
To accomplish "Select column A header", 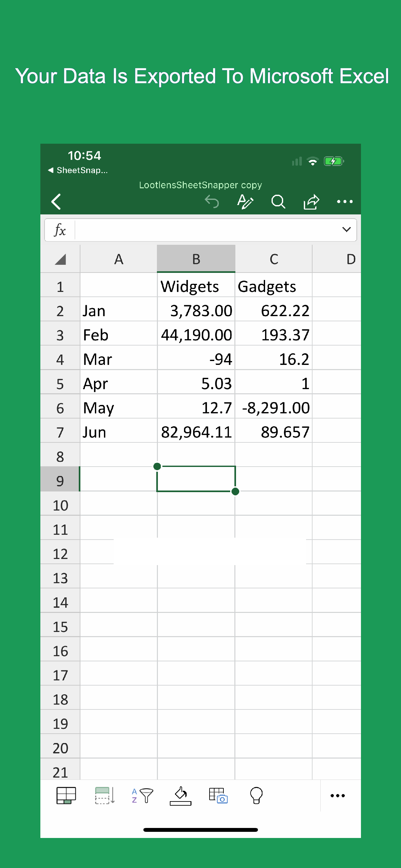I will 118,259.
